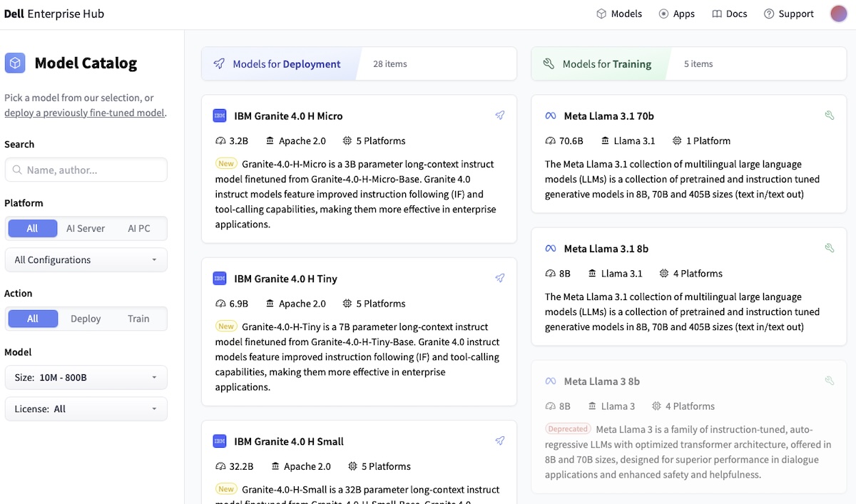The height and width of the screenshot is (504, 856).
Task: Click the wrench icon on Meta Llama 3.1 70b card
Action: pyautogui.click(x=830, y=115)
